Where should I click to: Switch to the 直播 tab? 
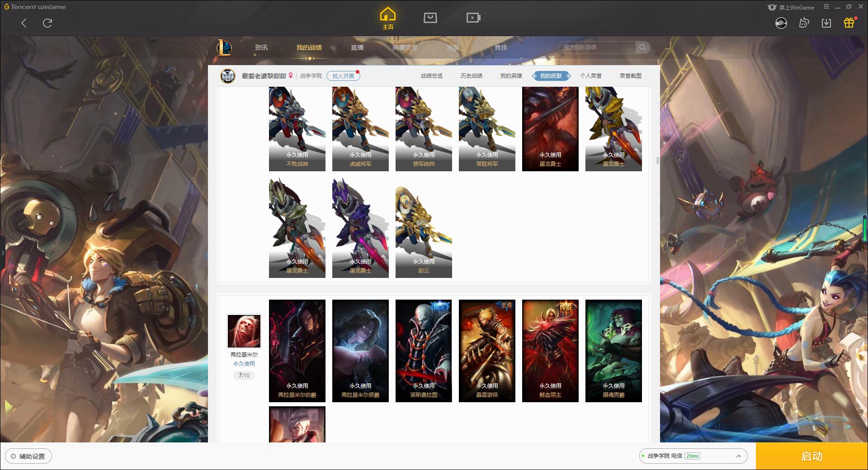click(357, 47)
